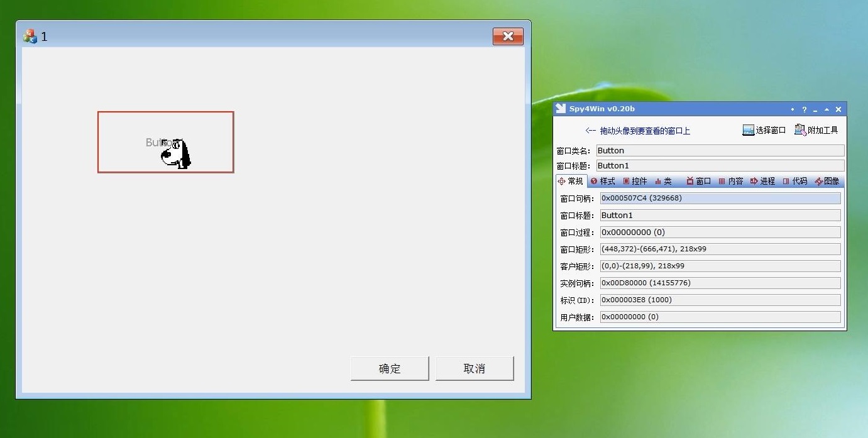Click the 标识(ID) label

[x=577, y=300]
